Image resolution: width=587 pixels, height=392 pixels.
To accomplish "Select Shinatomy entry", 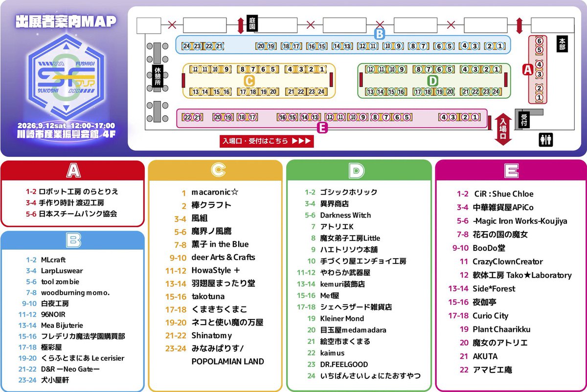I will pos(211,336).
